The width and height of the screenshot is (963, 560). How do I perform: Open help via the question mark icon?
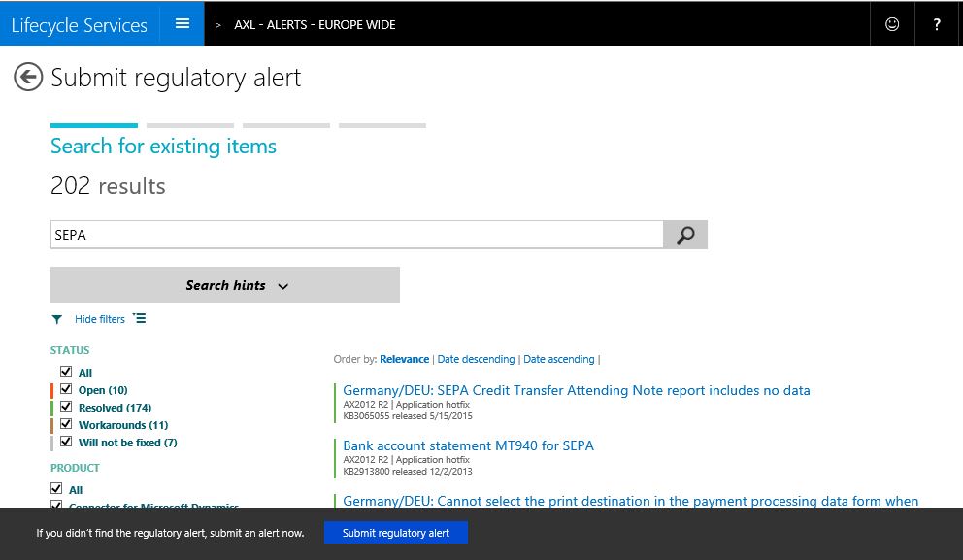(x=936, y=23)
